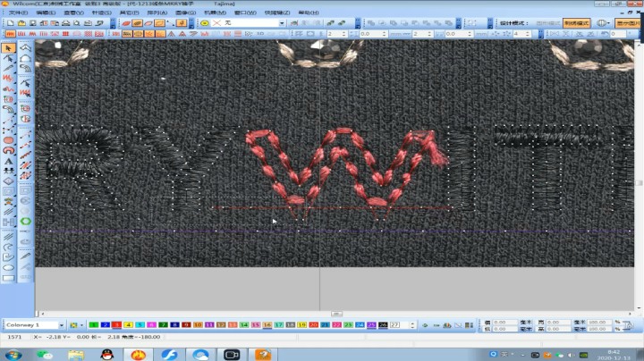The image size is (644, 361).
Task: Click the Print icon in the main toolbar
Action: pos(65,23)
